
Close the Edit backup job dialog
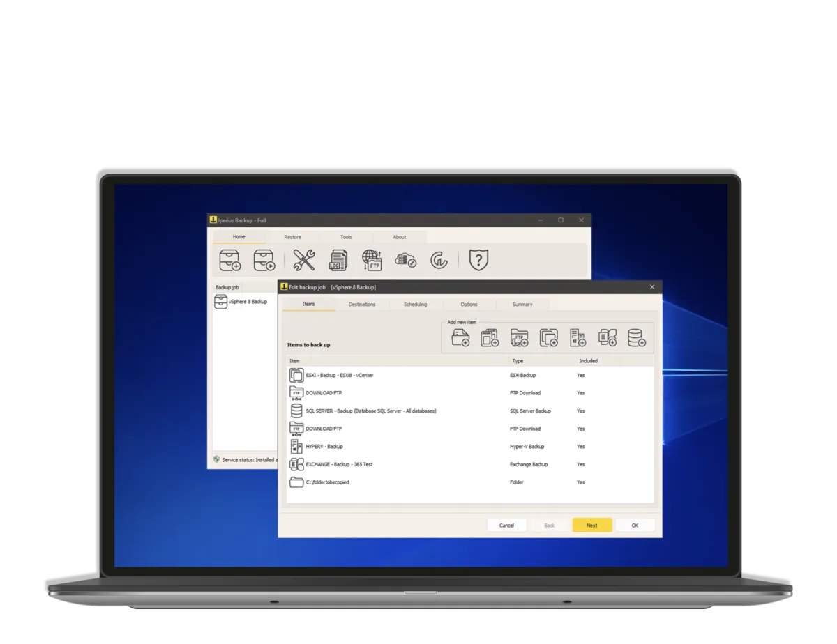point(652,287)
